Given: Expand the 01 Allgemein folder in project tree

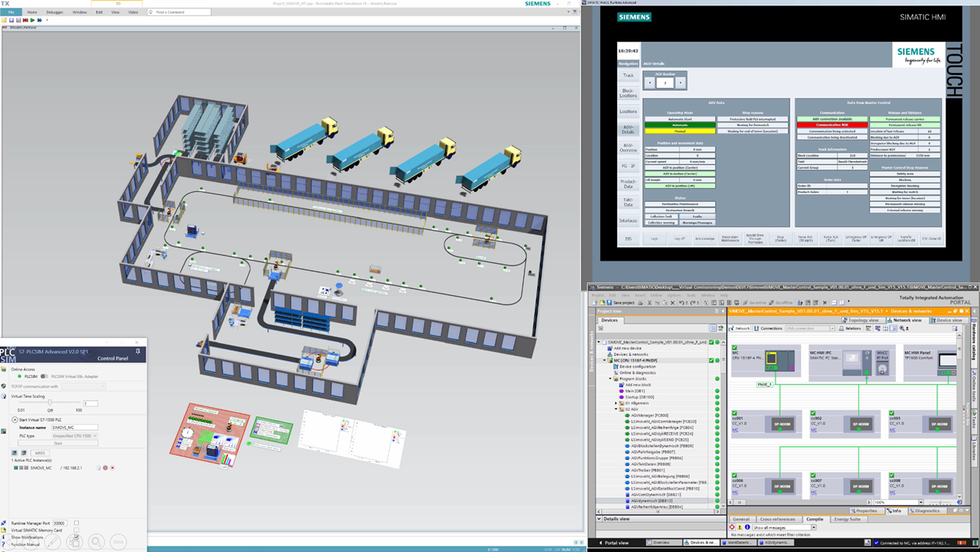Looking at the screenshot, I should 616,403.
